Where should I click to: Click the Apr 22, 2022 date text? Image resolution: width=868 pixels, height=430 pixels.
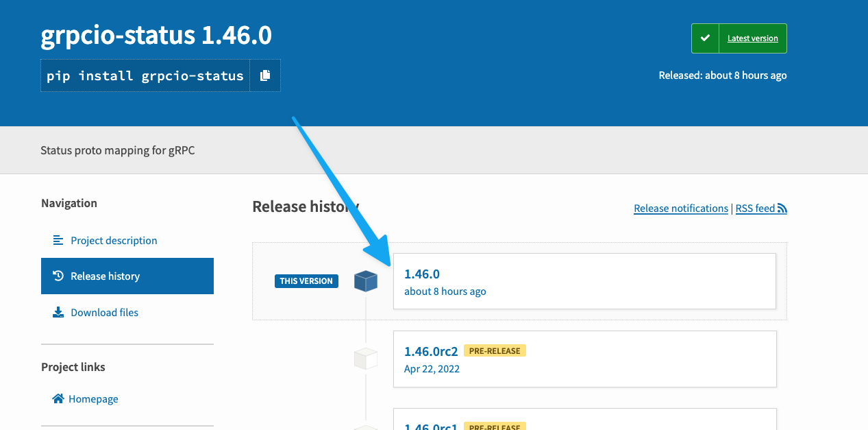pos(432,368)
